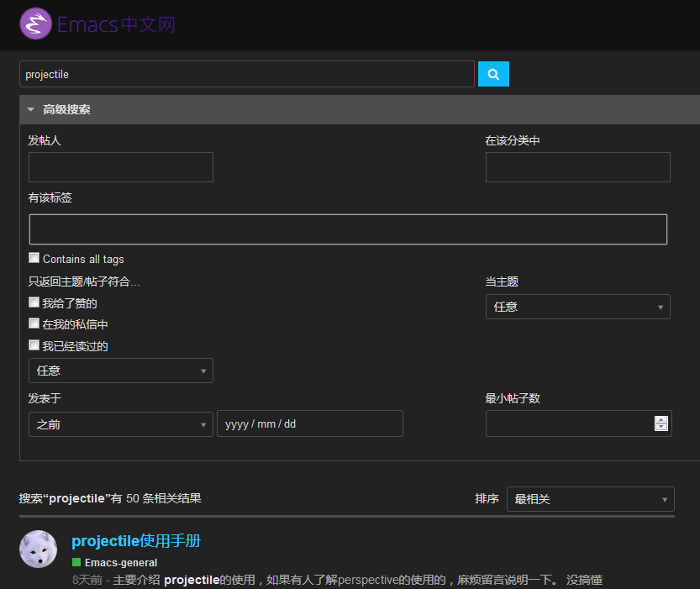Click the yyyy / mm / dd date field
Screen dimensions: 700x589
point(310,424)
